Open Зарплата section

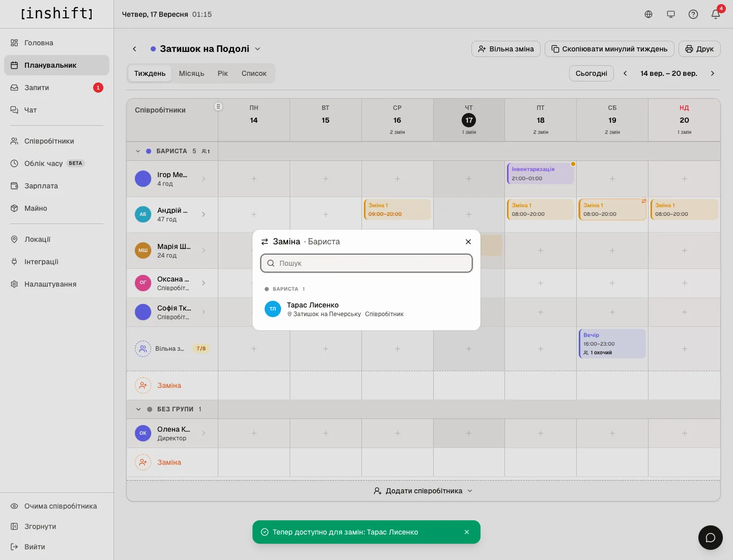(x=57, y=186)
